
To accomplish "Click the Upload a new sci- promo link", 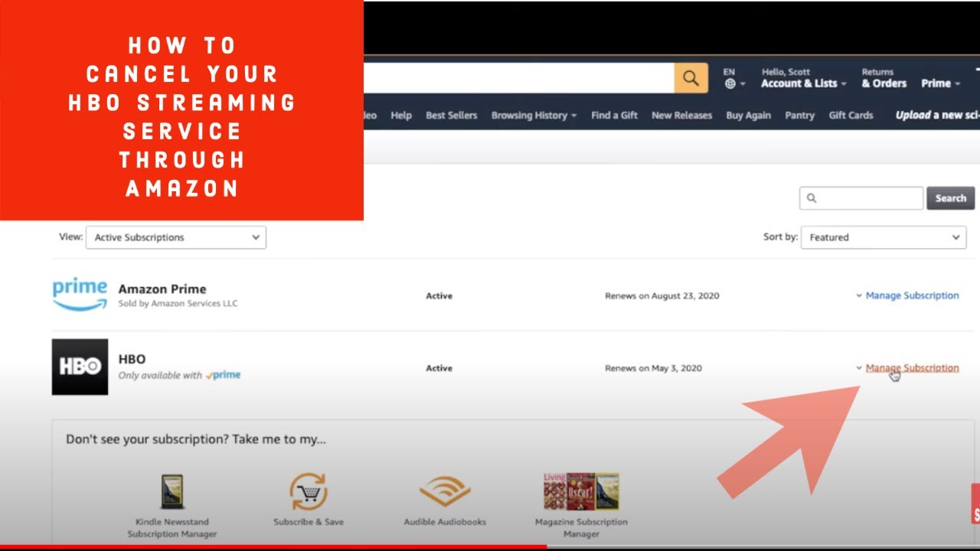I will coord(938,116).
